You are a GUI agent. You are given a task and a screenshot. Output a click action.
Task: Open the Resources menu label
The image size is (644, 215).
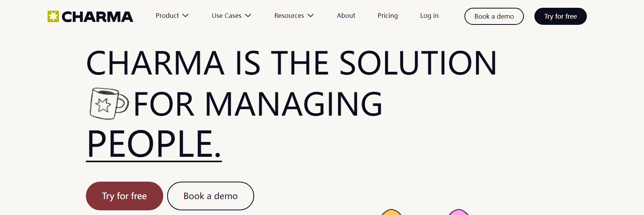[x=289, y=16]
